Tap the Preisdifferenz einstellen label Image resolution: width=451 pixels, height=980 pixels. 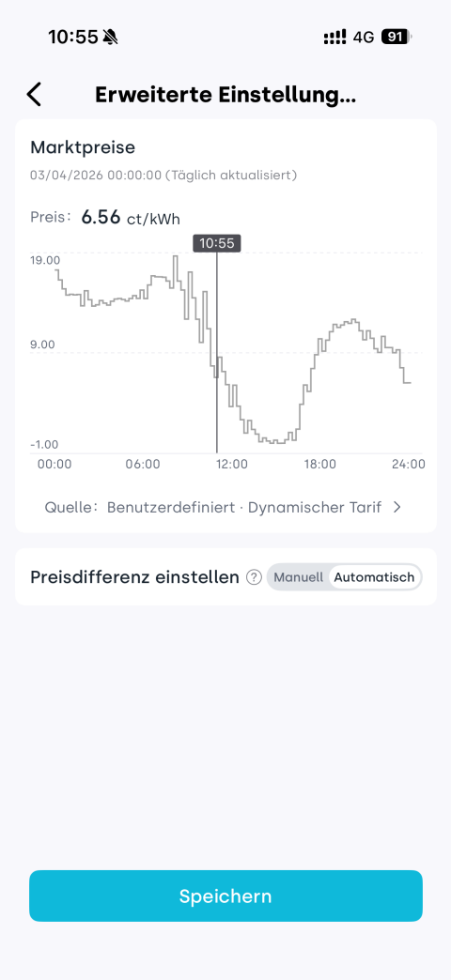click(134, 577)
